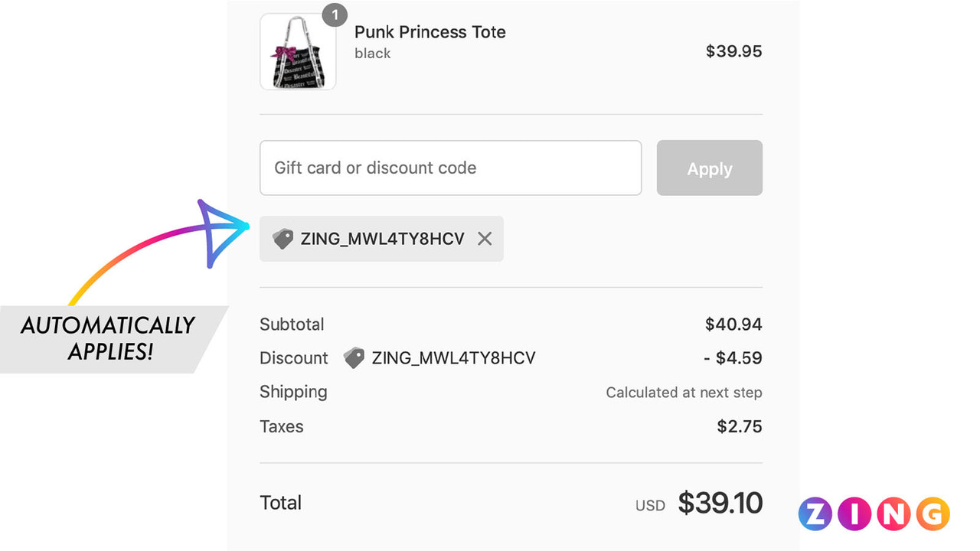Click the quantity badge on the tote image
Screen dimensions: 980x551
[x=335, y=15]
